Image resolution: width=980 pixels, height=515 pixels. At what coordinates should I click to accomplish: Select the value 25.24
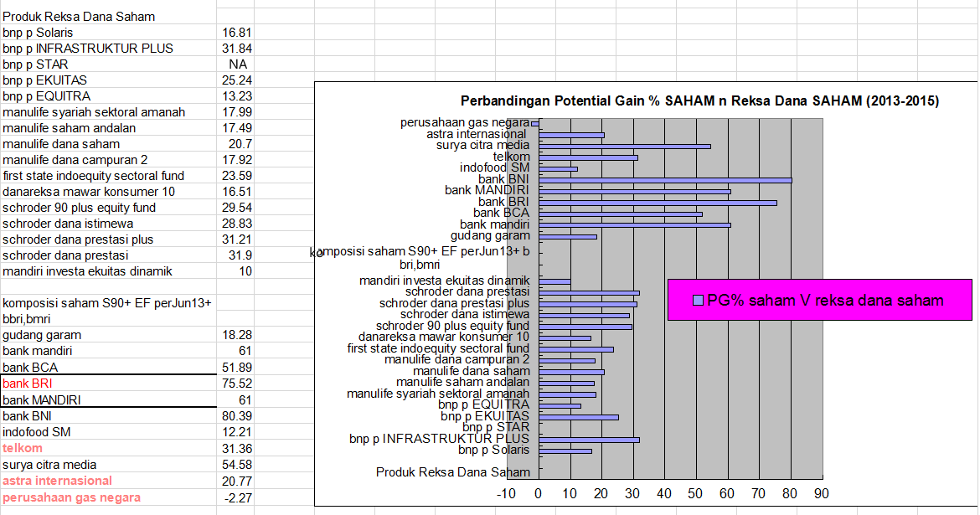point(235,80)
